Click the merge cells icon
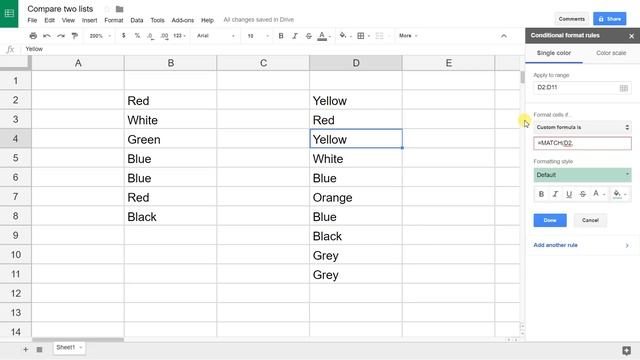This screenshot has width=640, height=360. [380, 36]
